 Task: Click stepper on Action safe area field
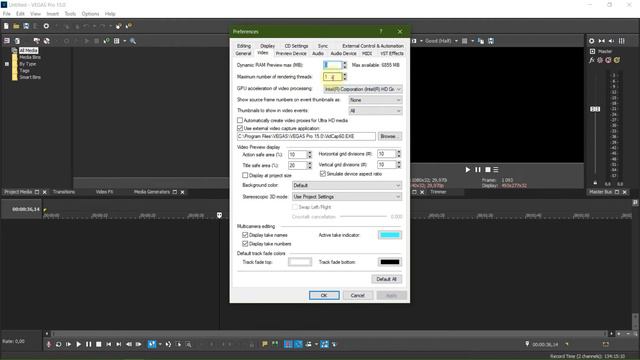[x=309, y=155]
